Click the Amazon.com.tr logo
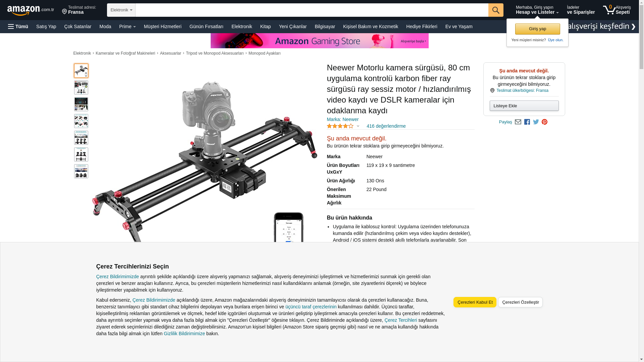 [30, 10]
